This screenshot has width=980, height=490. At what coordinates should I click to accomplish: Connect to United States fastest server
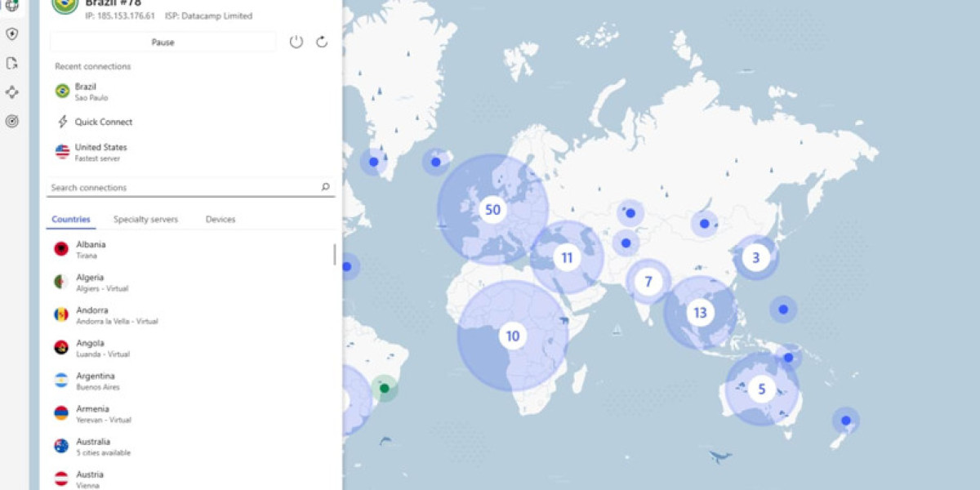[100, 152]
